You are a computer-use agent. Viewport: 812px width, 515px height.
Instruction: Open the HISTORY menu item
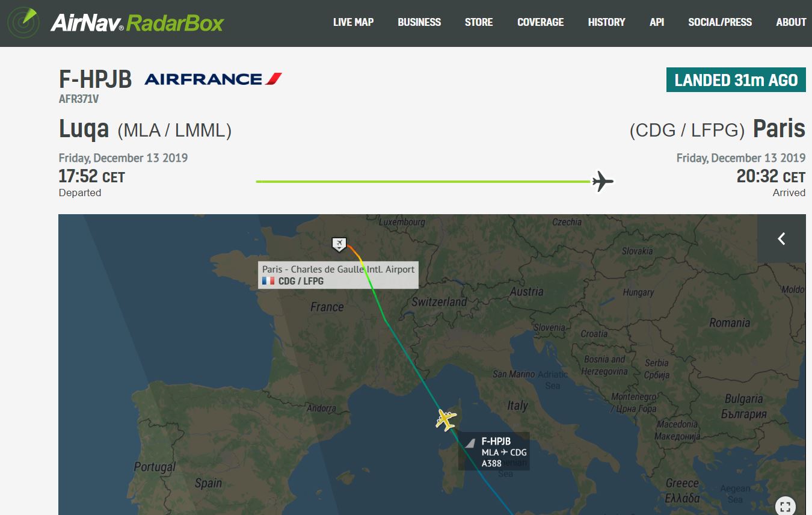point(606,22)
